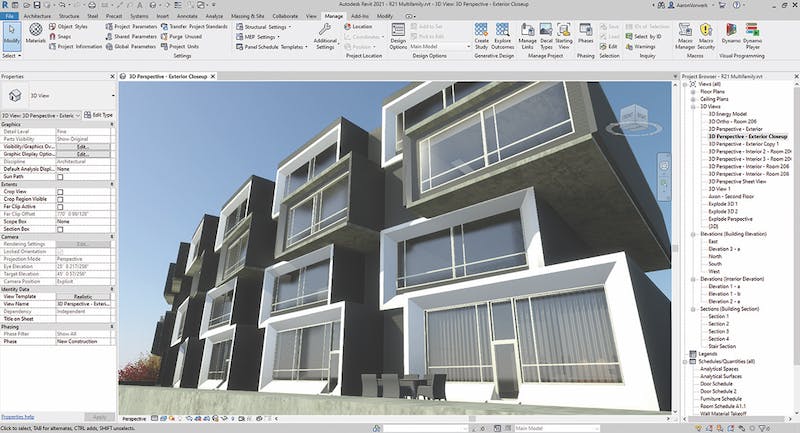Viewport: 800px width, 433px height.
Task: Edit Visibility/Graphics Overrides
Action: point(83,146)
